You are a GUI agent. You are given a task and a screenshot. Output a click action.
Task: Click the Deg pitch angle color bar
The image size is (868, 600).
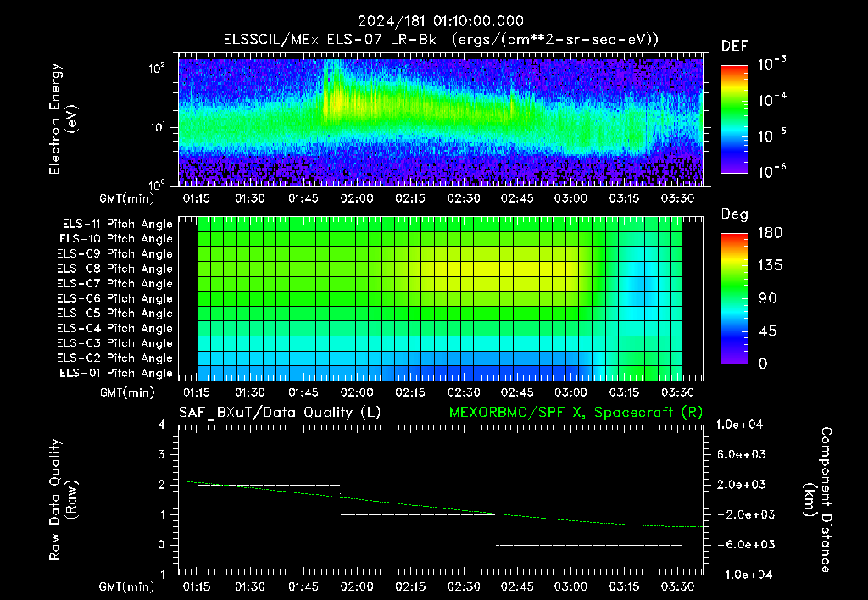click(x=734, y=298)
